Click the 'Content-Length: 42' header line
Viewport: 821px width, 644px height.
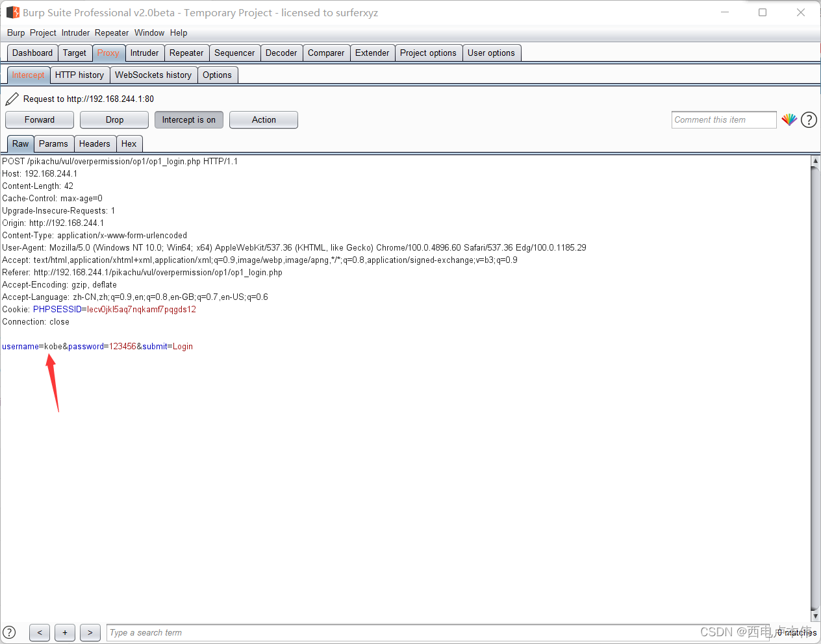pos(38,186)
